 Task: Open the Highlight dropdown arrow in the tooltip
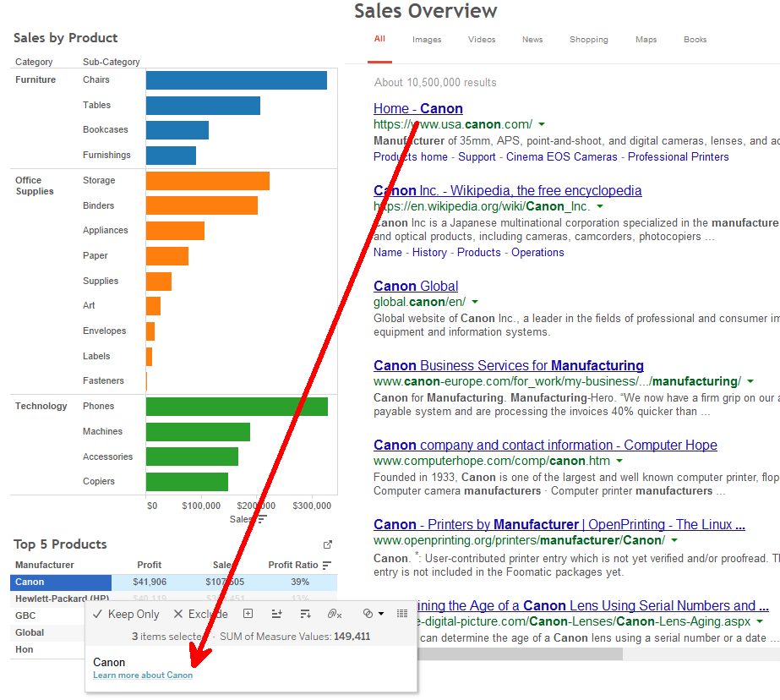tap(380, 614)
